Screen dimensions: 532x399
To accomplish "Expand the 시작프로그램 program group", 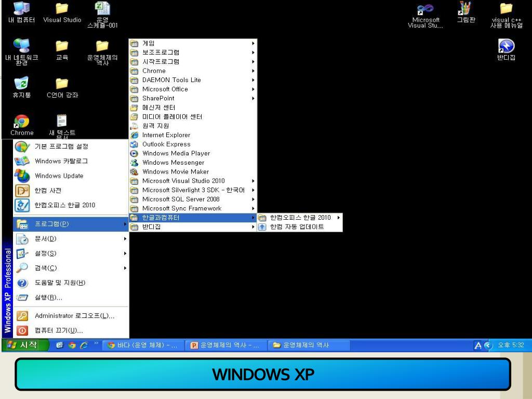I will 193,62.
